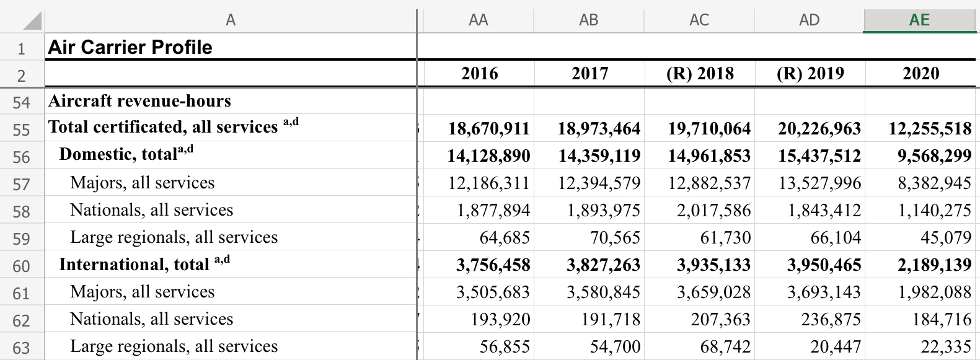Select row 56 header
Screen dimensions: 980x360
coord(22,156)
